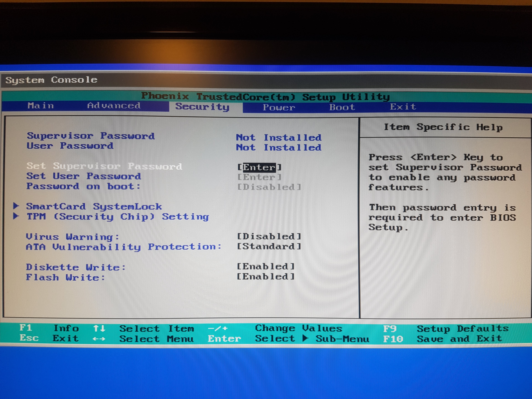This screenshot has width=532, height=399.
Task: Toggle Flash Write Enabled value
Action: click(x=266, y=277)
